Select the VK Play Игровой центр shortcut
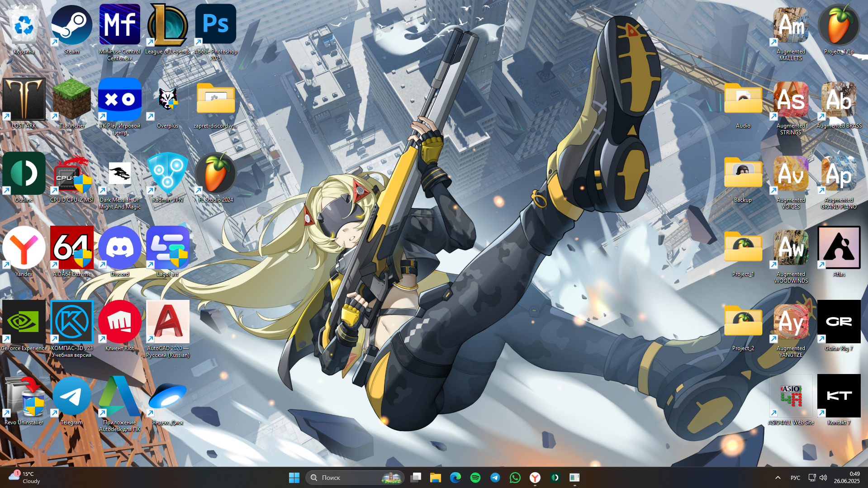868x488 pixels. click(120, 107)
